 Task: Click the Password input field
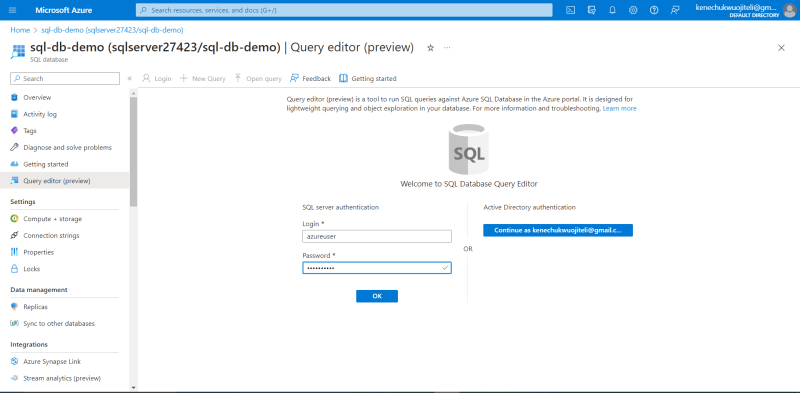pyautogui.click(x=377, y=267)
